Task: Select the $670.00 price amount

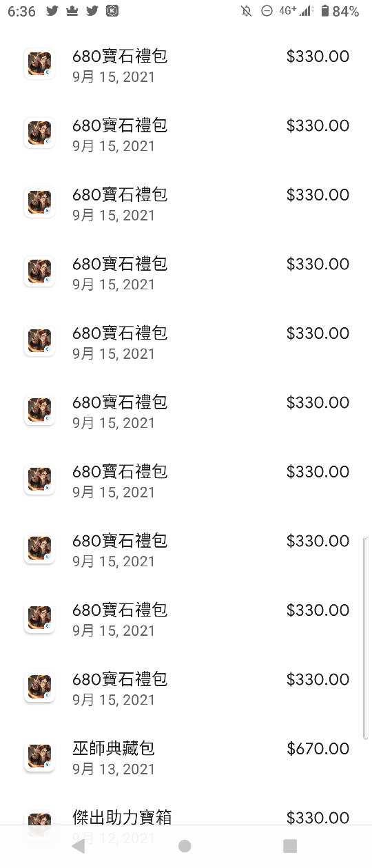Action: coord(318,749)
